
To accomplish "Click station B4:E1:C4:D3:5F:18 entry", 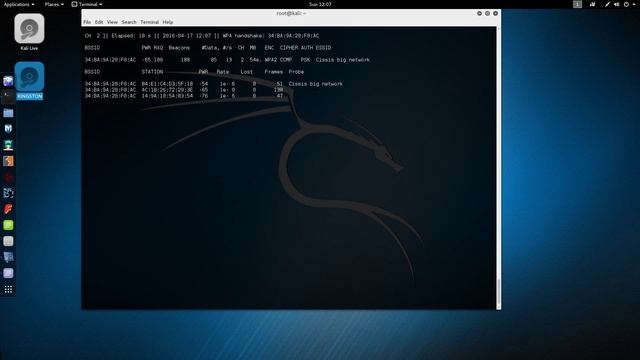I will [167, 84].
